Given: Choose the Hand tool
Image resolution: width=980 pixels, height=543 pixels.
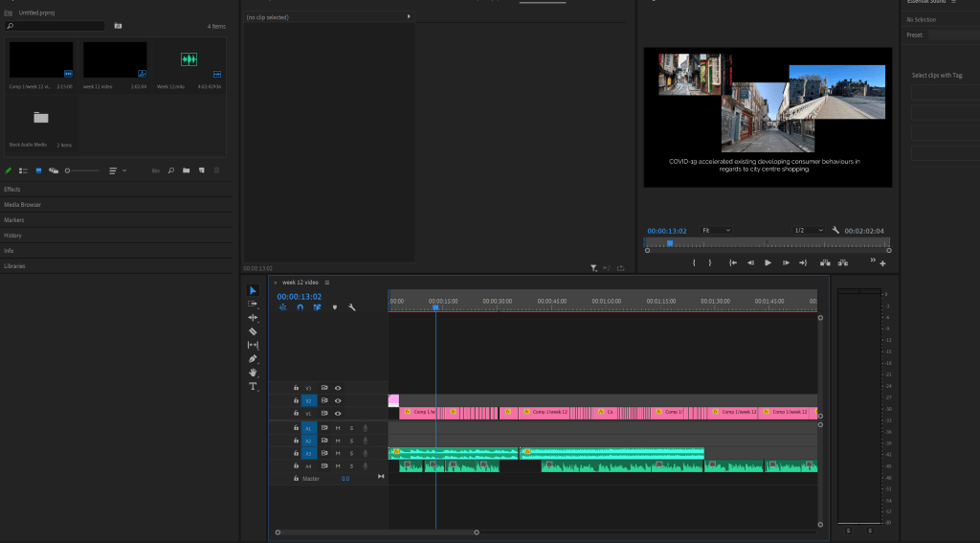Looking at the screenshot, I should (253, 372).
